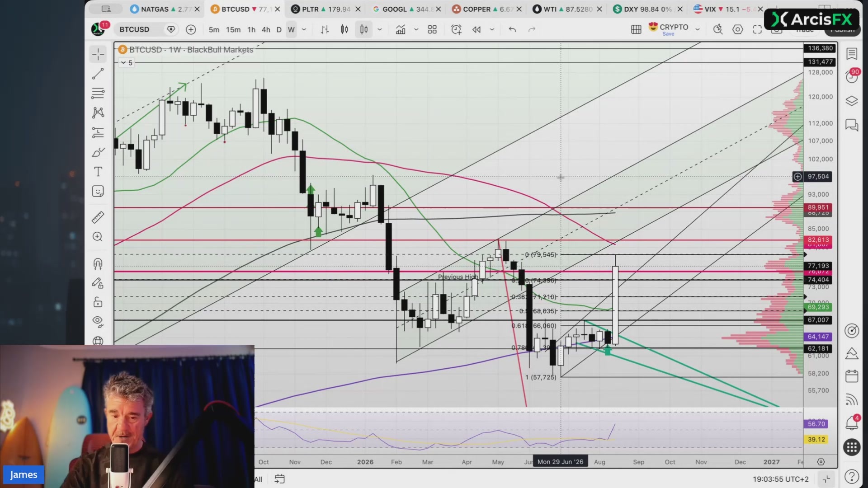Open the forecasting and measurement tools
The image size is (868, 488).
click(98, 132)
